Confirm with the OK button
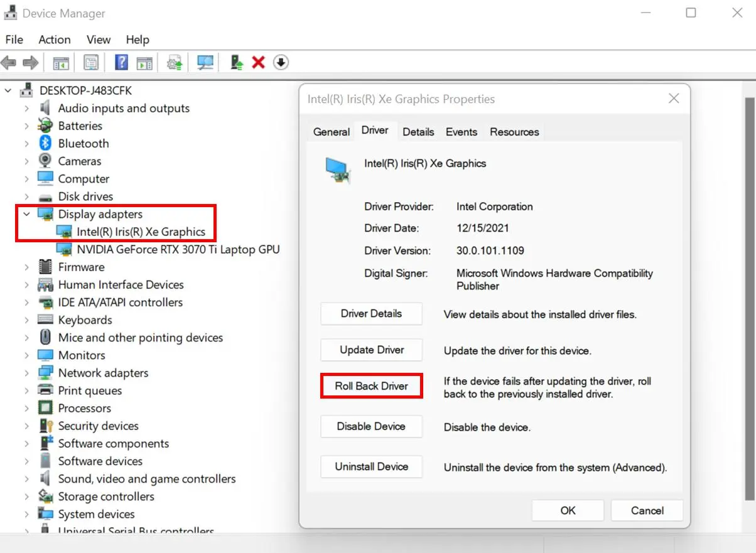This screenshot has width=756, height=553. (x=568, y=510)
